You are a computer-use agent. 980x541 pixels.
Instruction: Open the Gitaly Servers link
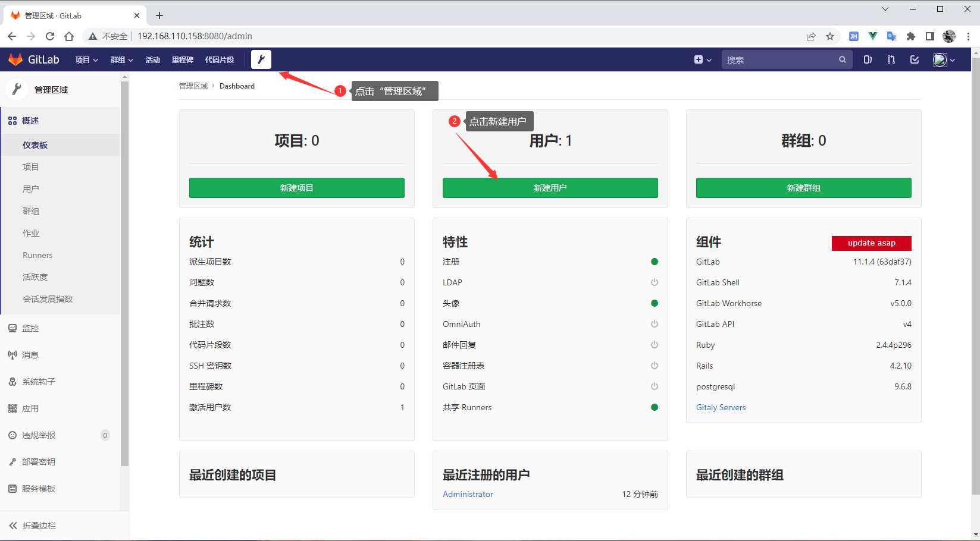click(x=721, y=407)
